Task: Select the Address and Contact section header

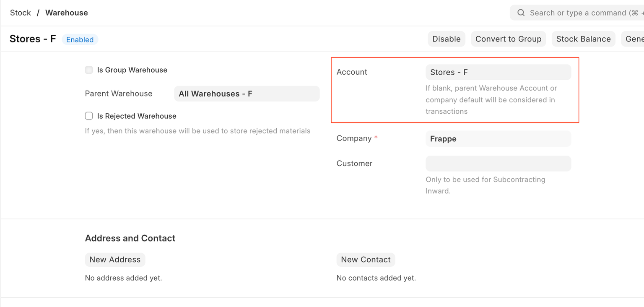Action: pos(130,238)
